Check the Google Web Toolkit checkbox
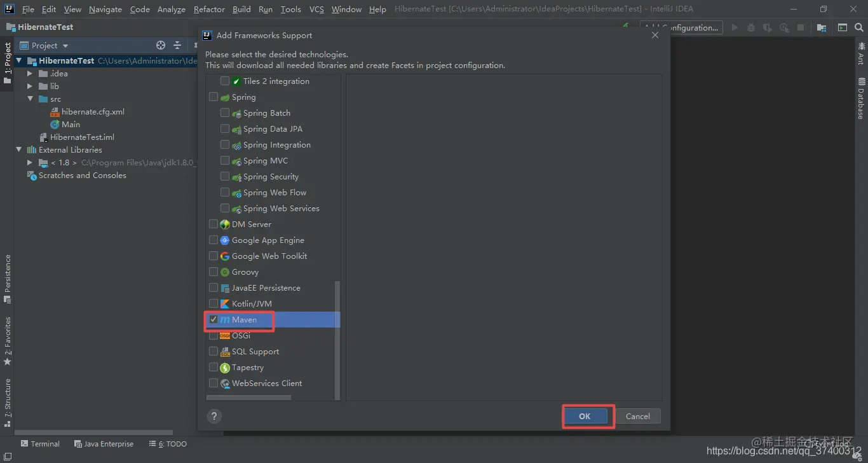The height and width of the screenshot is (463, 868). pyautogui.click(x=214, y=256)
